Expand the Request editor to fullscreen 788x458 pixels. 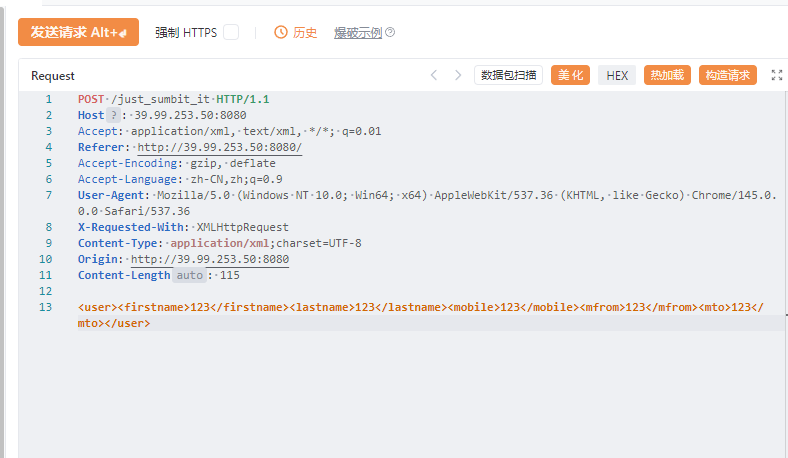777,75
